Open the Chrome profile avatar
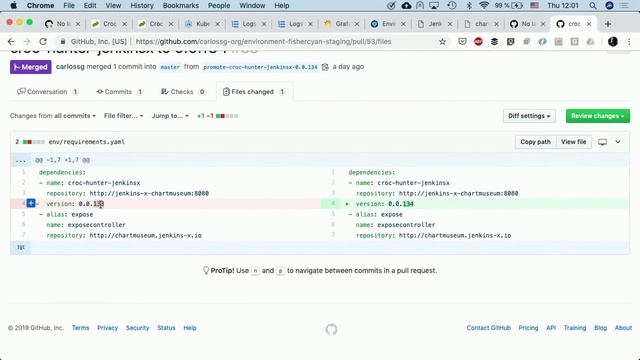Viewport: 640px width, 360px height. tap(613, 42)
